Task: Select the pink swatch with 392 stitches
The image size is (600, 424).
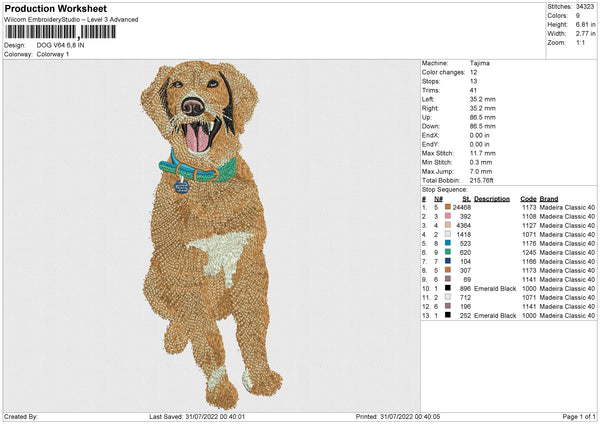Action: tap(448, 216)
